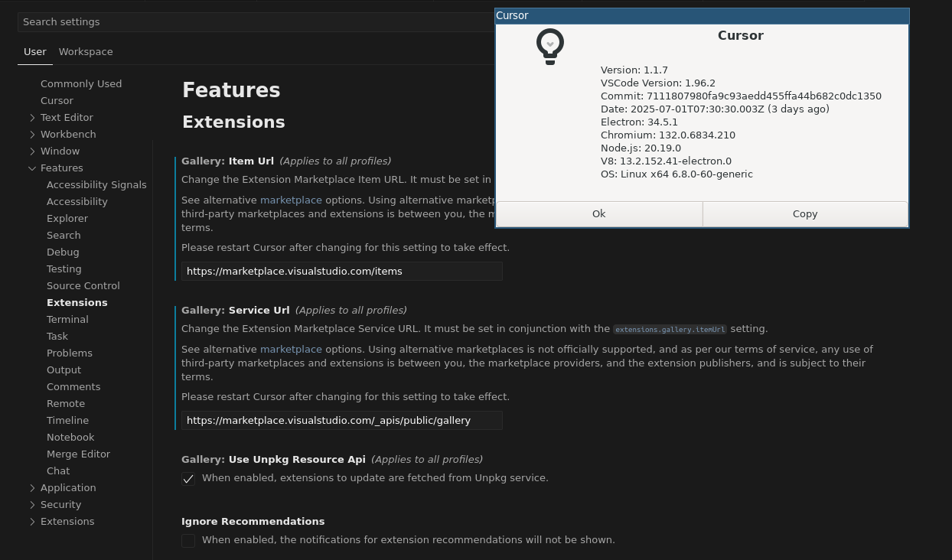The image size is (952, 560).
Task: Open Debug settings under Features
Action: (x=63, y=252)
